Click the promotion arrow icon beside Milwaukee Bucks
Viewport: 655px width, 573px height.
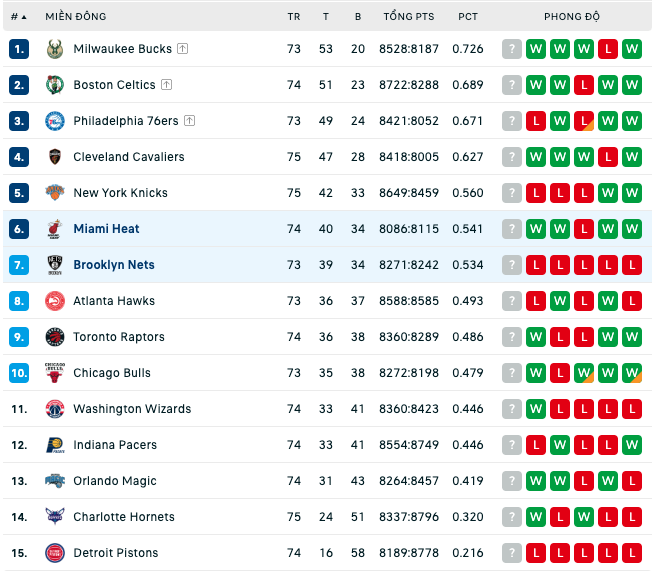[x=183, y=48]
